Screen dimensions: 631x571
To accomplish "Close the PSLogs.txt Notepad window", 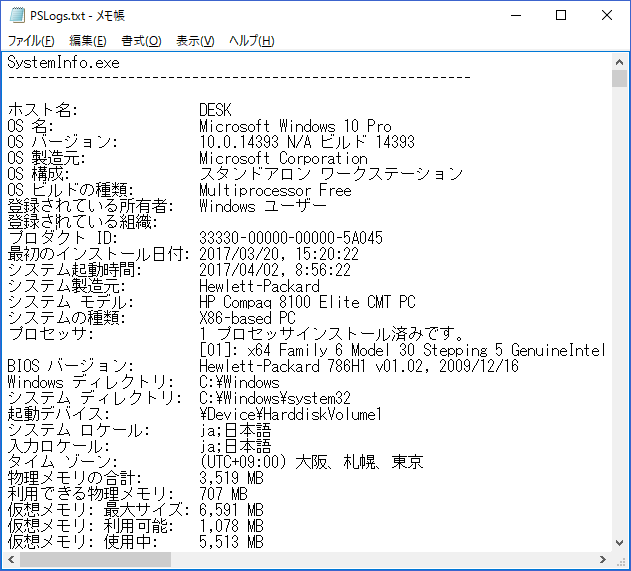I will point(606,15).
